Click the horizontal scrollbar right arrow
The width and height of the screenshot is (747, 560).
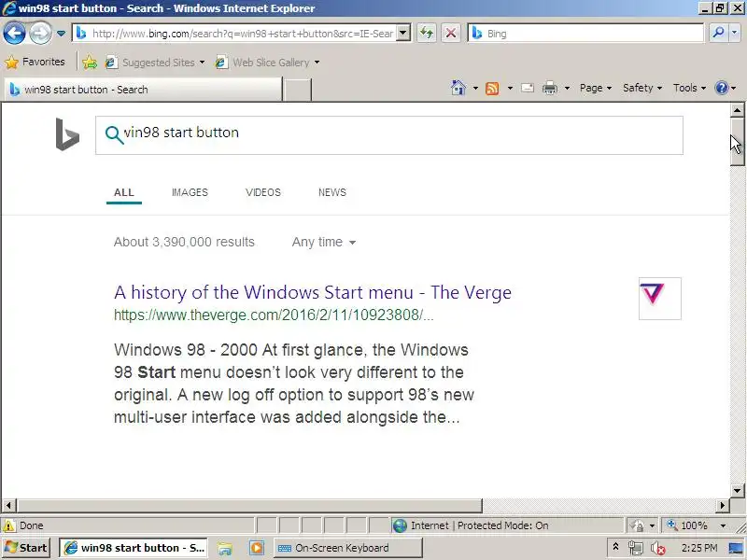723,505
